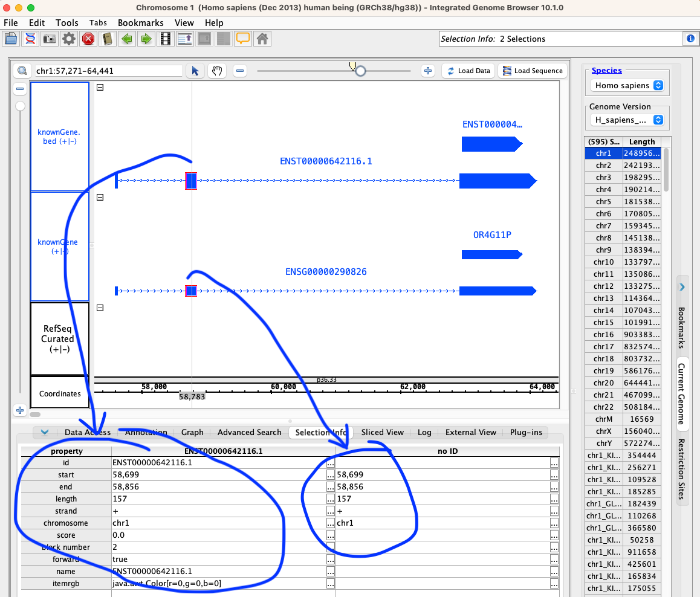The image size is (700, 597).
Task: Switch to the Advanced Search tab
Action: pos(249,432)
